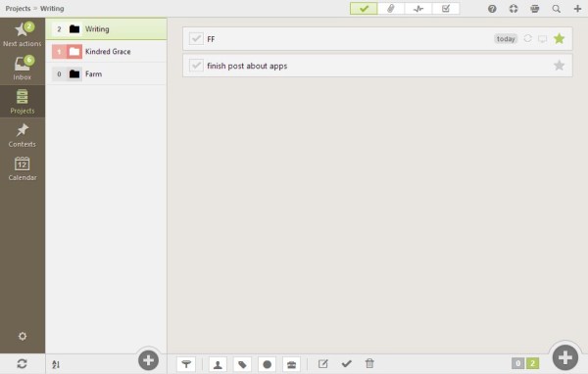Switch to the paperclip attachments tab

pos(391,9)
